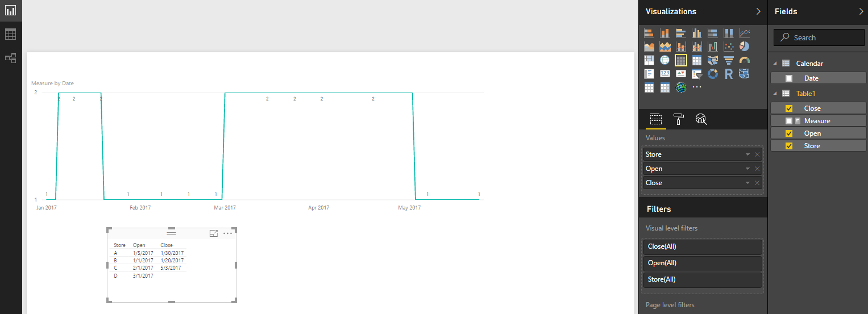Select Line and clustered column chart visualization
The height and width of the screenshot is (314, 868).
tap(697, 47)
